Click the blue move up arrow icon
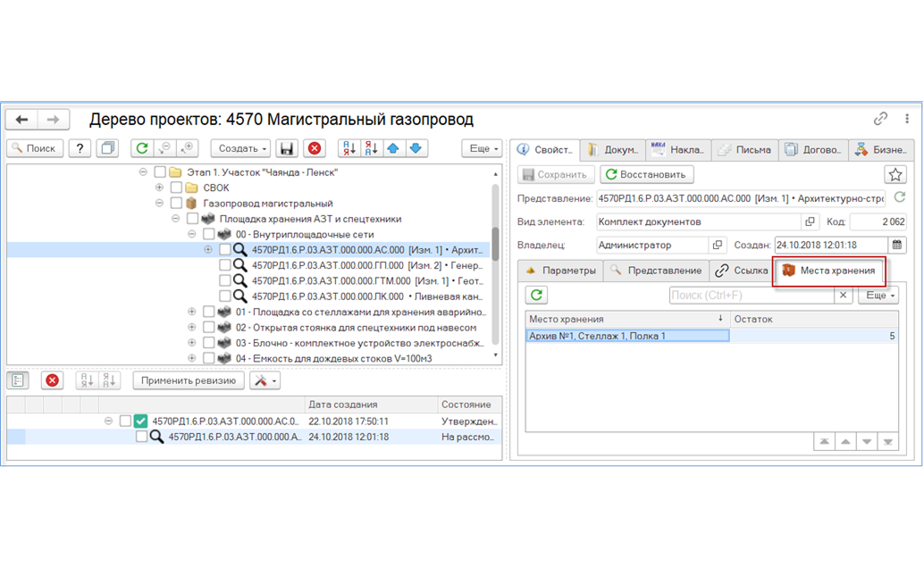 (393, 148)
